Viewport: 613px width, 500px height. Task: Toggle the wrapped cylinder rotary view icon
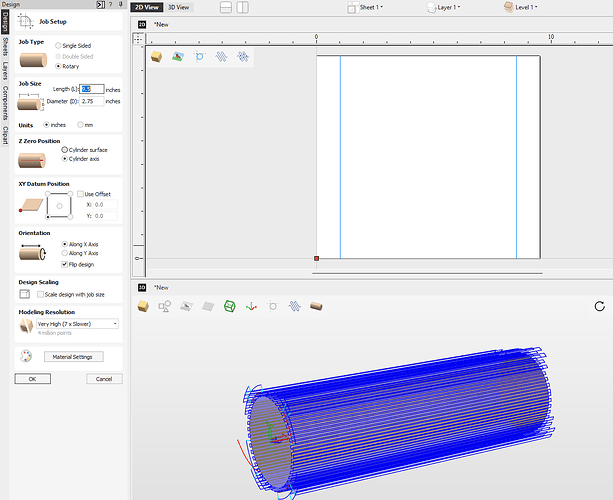click(316, 306)
